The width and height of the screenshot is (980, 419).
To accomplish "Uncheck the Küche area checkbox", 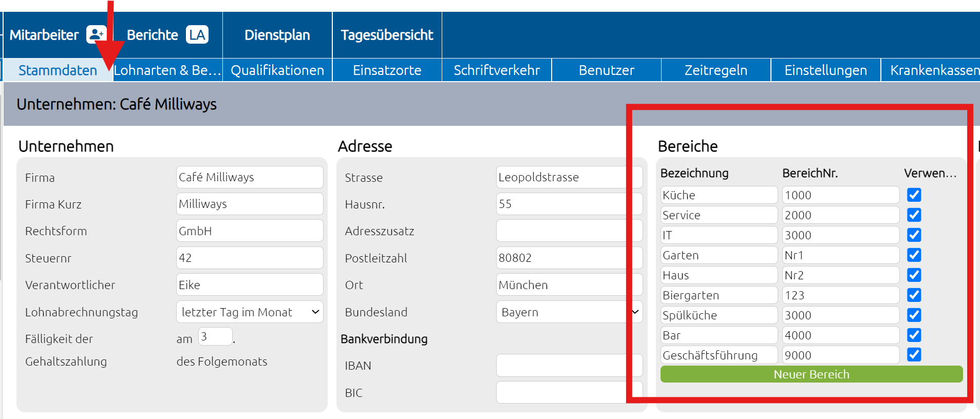I will pos(914,195).
